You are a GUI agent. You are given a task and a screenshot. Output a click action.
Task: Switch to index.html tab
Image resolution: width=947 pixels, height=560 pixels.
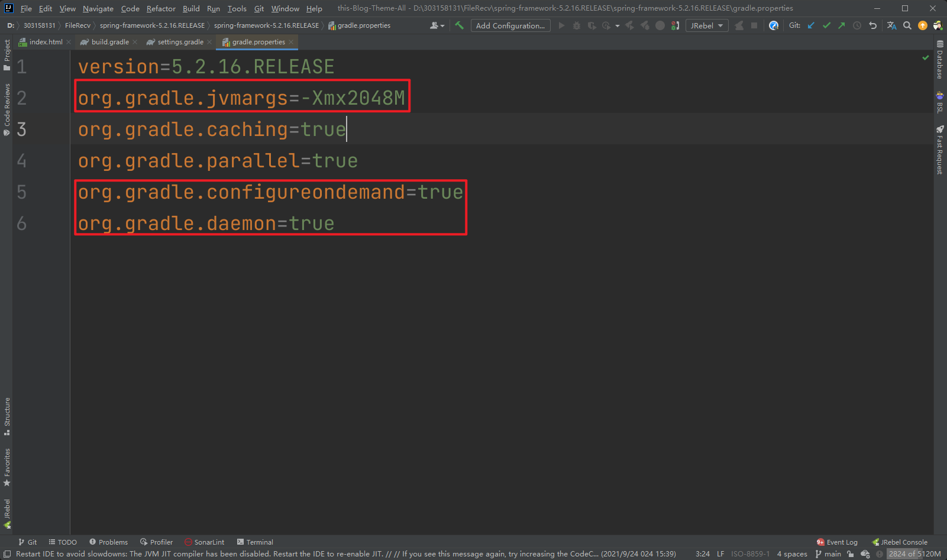(45, 42)
